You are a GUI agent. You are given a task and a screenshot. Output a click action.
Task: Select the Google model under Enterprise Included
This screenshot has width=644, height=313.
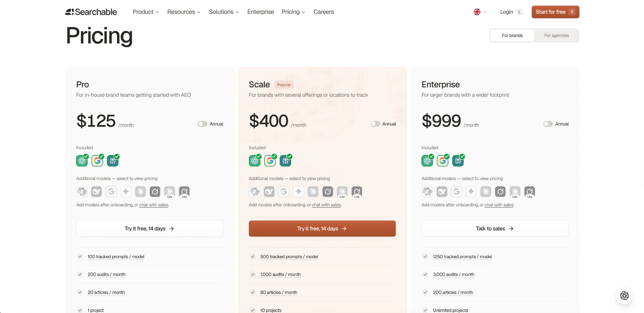click(x=442, y=161)
